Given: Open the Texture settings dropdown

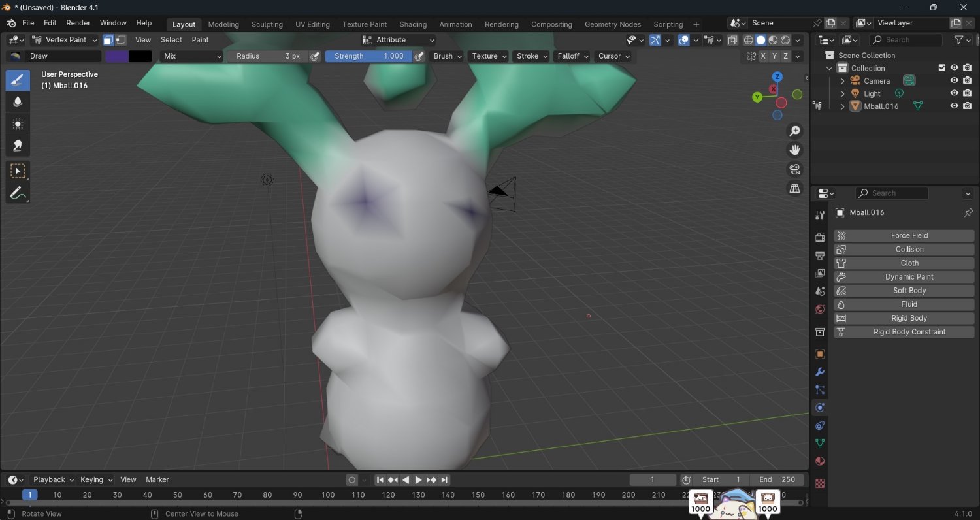Looking at the screenshot, I should pos(489,56).
